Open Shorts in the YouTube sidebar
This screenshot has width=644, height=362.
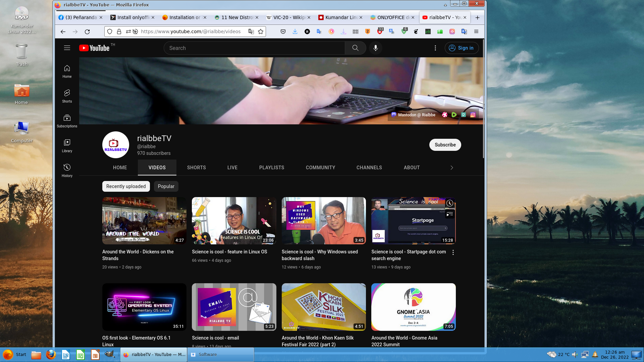click(67, 96)
